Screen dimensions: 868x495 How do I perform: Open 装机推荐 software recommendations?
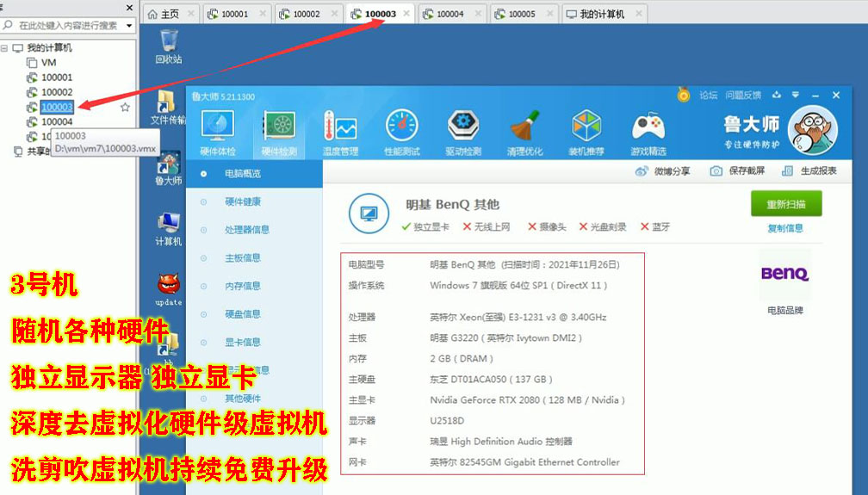tap(586, 133)
